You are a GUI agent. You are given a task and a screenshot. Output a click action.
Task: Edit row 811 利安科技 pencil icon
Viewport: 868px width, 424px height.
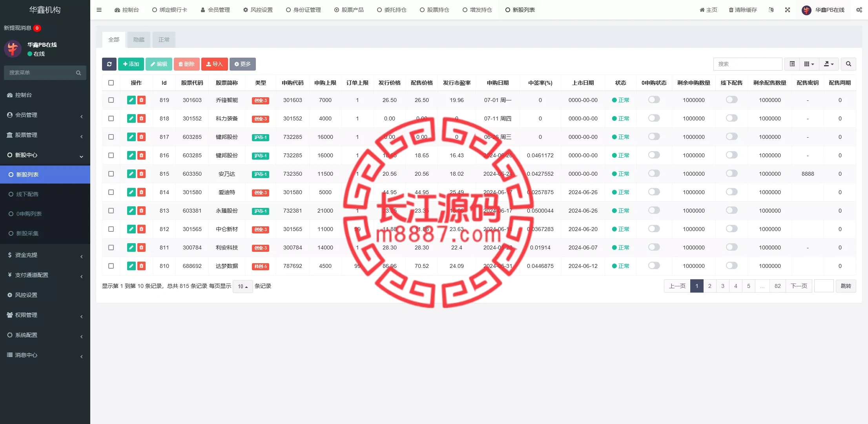[x=131, y=247]
